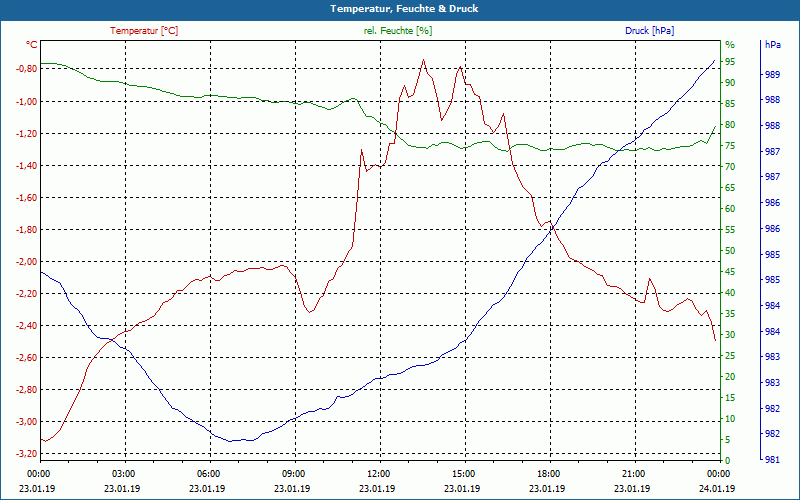Click the 75 humidity axis value
The image size is (800, 500).
(730, 146)
